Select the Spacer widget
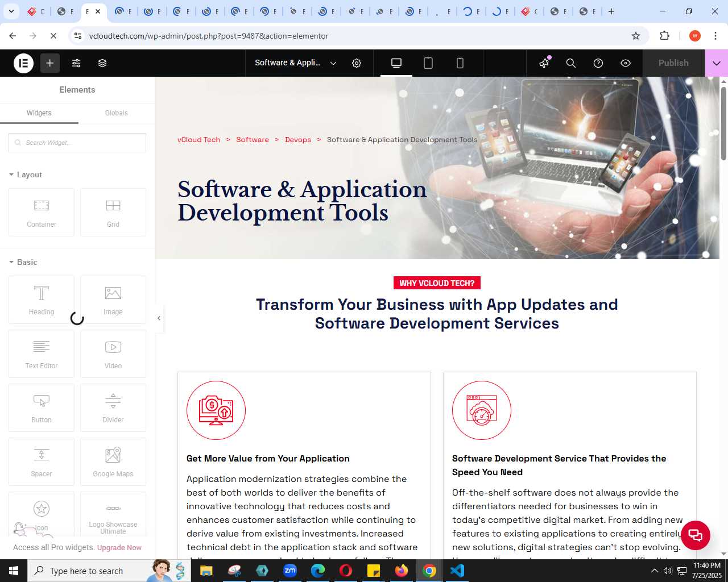Image resolution: width=728 pixels, height=582 pixels. click(42, 462)
